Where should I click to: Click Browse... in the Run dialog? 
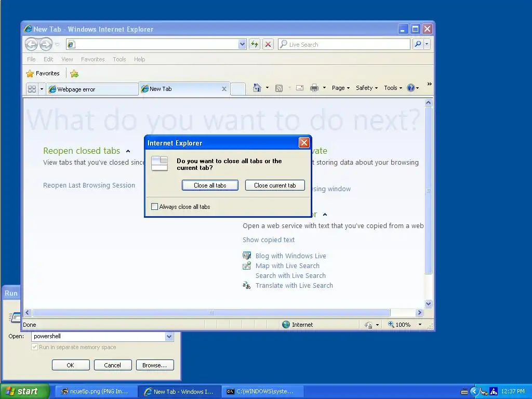coord(155,365)
